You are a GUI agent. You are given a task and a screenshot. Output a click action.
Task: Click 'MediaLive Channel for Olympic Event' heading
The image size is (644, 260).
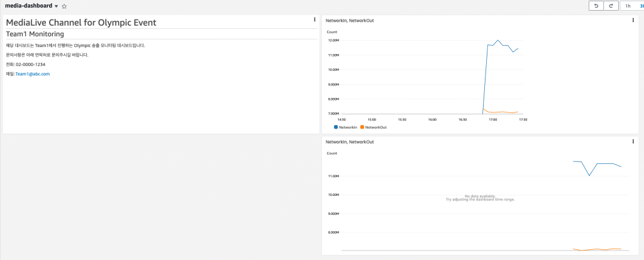pos(81,23)
